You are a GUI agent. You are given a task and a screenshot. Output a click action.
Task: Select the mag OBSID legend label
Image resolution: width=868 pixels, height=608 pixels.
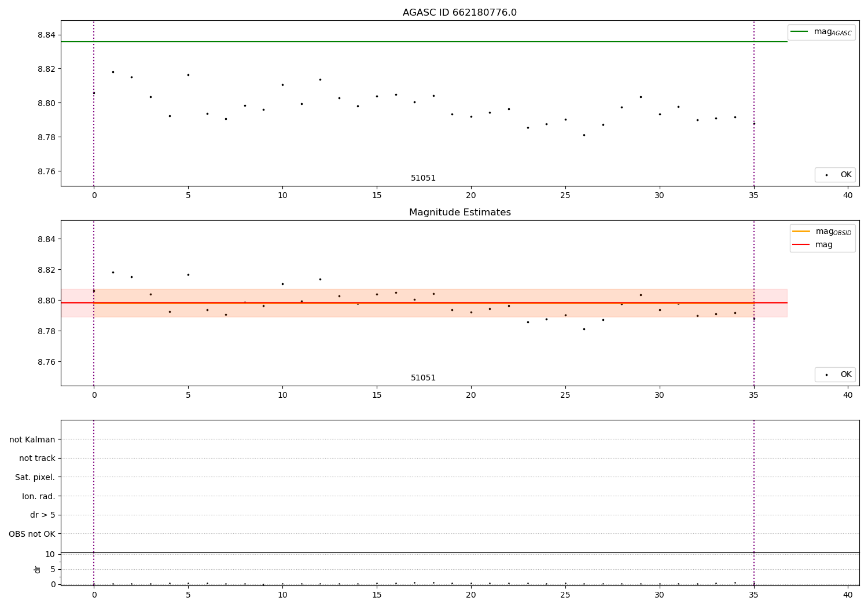[833, 232]
